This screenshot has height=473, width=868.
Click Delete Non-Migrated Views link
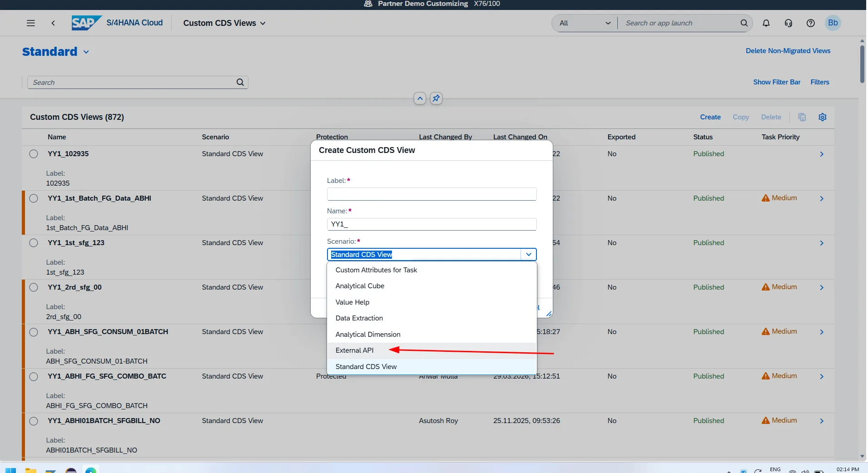(788, 51)
